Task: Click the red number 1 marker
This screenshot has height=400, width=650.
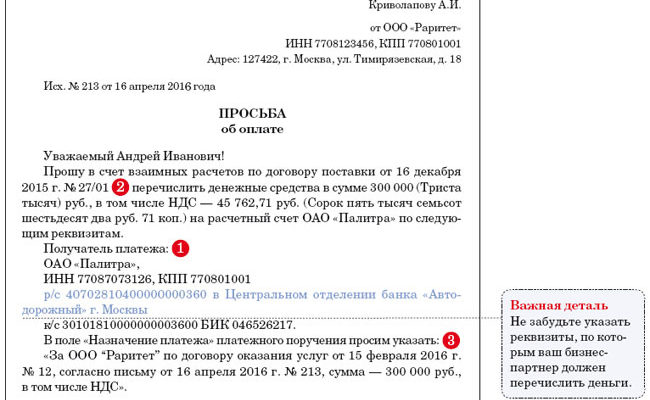Action: coord(182,246)
